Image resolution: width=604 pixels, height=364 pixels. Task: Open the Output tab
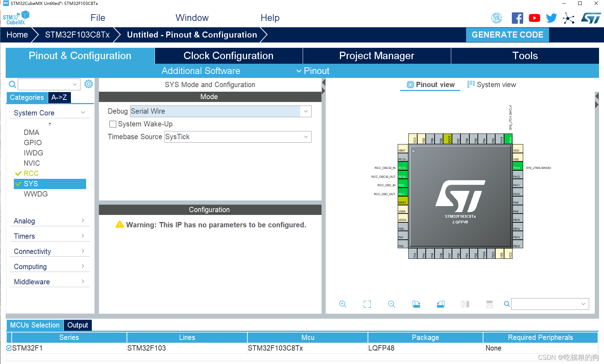(78, 325)
